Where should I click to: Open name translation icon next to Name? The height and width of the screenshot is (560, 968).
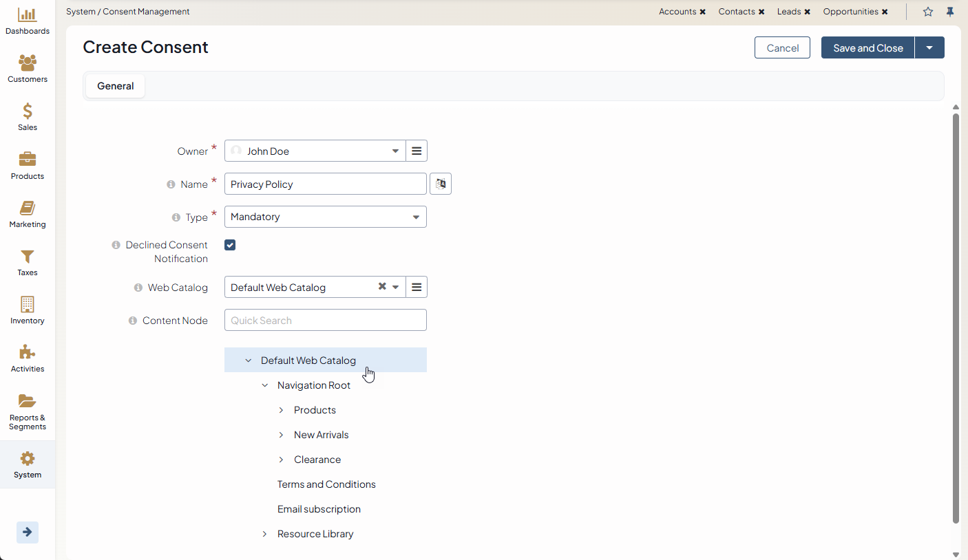[441, 184]
